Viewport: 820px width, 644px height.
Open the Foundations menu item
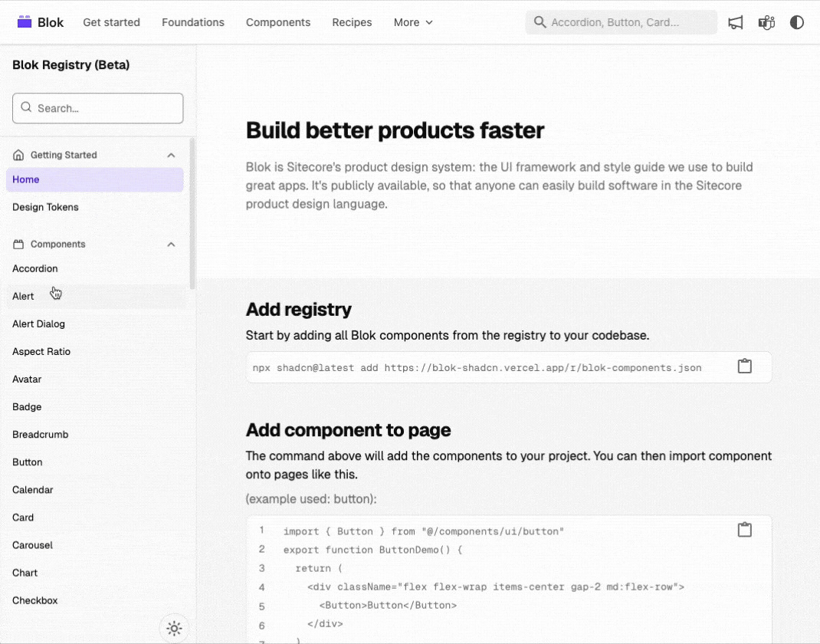tap(192, 22)
